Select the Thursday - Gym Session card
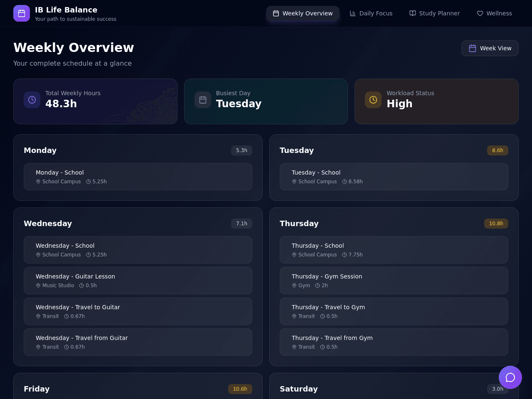 (394, 281)
